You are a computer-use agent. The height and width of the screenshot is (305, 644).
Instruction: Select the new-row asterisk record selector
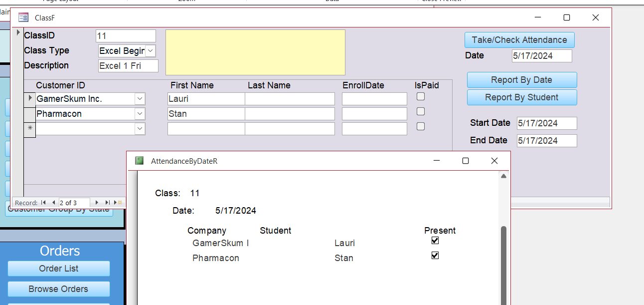coord(30,128)
